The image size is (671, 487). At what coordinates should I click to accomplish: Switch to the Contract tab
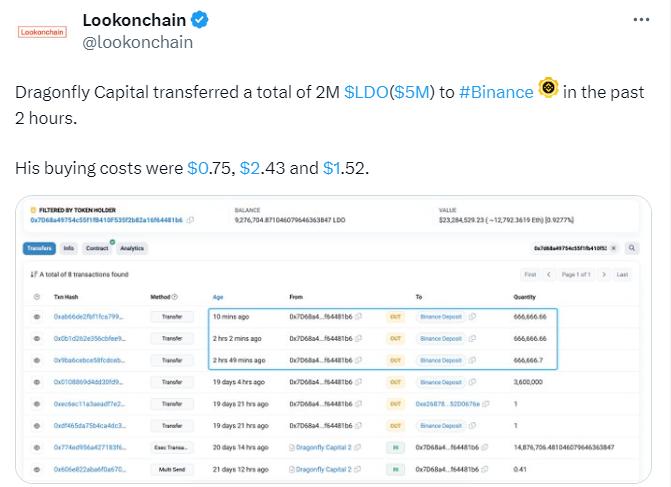pos(97,248)
